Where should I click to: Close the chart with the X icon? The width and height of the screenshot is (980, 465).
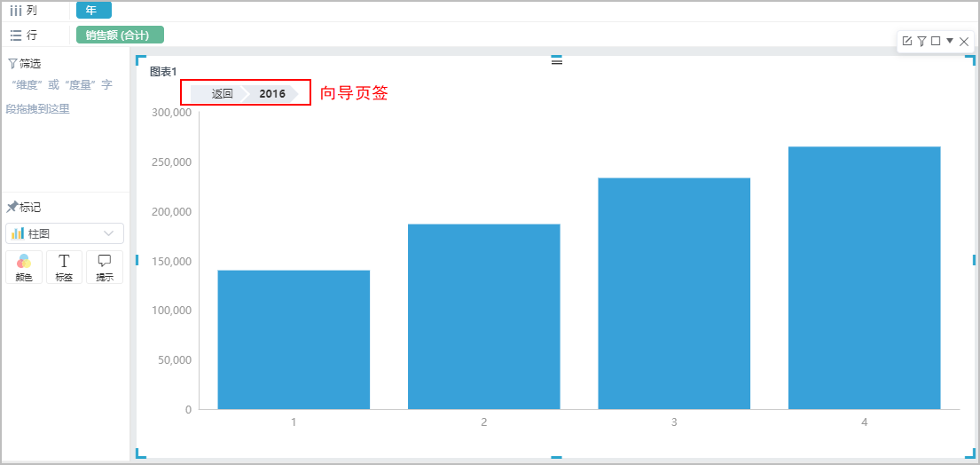(964, 41)
